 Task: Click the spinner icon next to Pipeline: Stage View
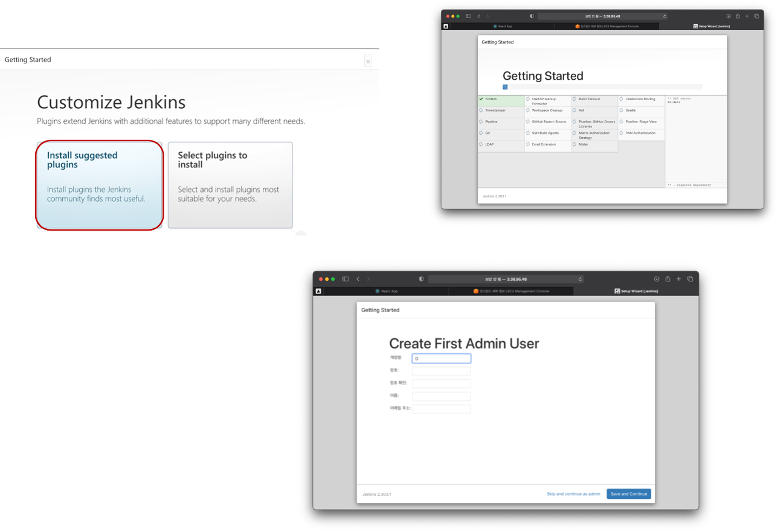point(621,121)
